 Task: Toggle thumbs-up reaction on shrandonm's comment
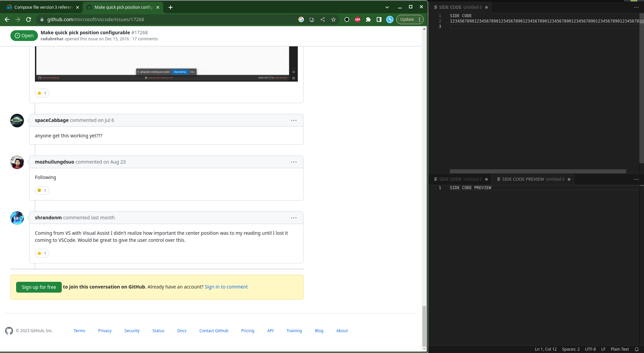click(x=42, y=253)
